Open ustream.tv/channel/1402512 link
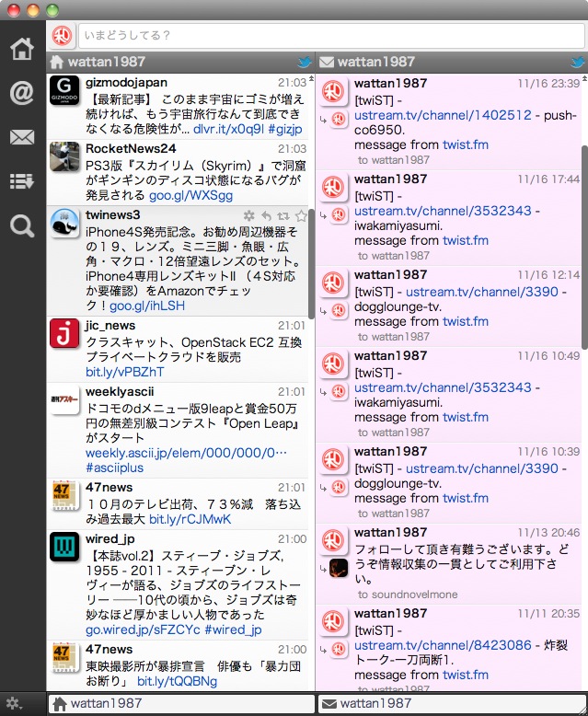This screenshot has width=588, height=716. 443,115
